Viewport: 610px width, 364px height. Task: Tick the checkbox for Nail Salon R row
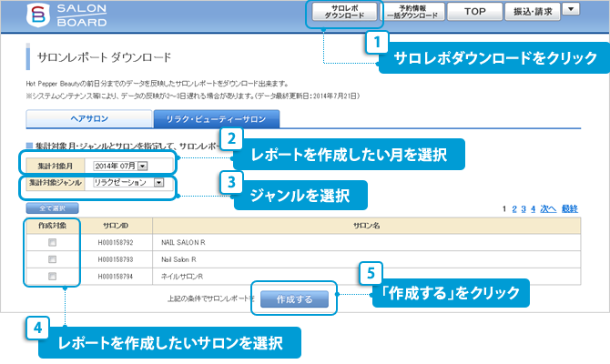point(52,259)
